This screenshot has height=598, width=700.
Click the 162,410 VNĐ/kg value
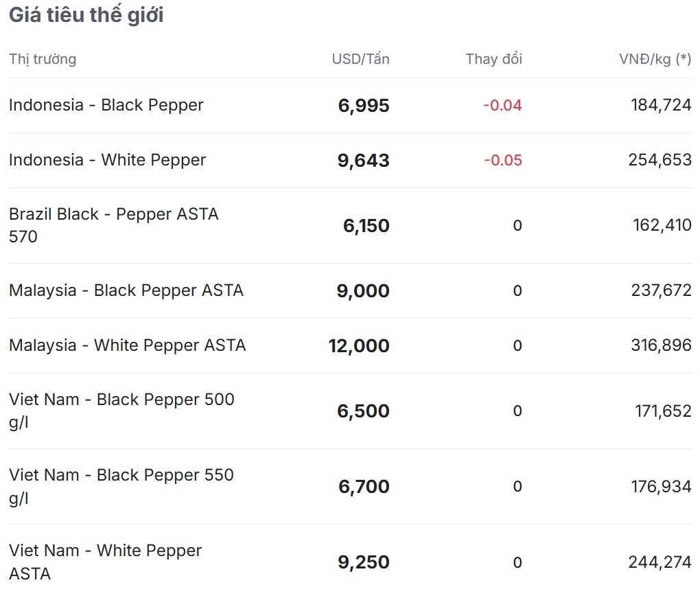pyautogui.click(x=662, y=225)
